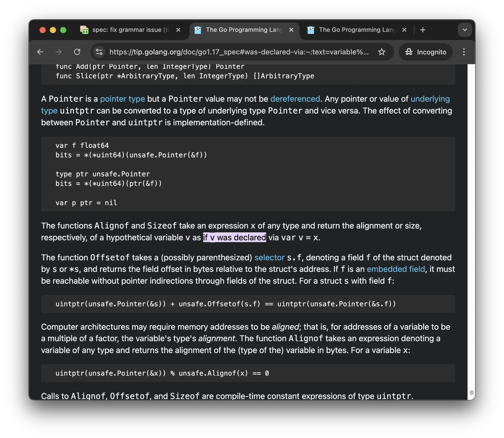Open the 'dereferenced' link

tap(295, 99)
